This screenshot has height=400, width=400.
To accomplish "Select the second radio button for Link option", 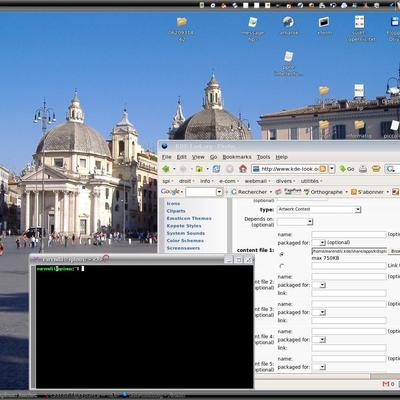I will click(282, 266).
